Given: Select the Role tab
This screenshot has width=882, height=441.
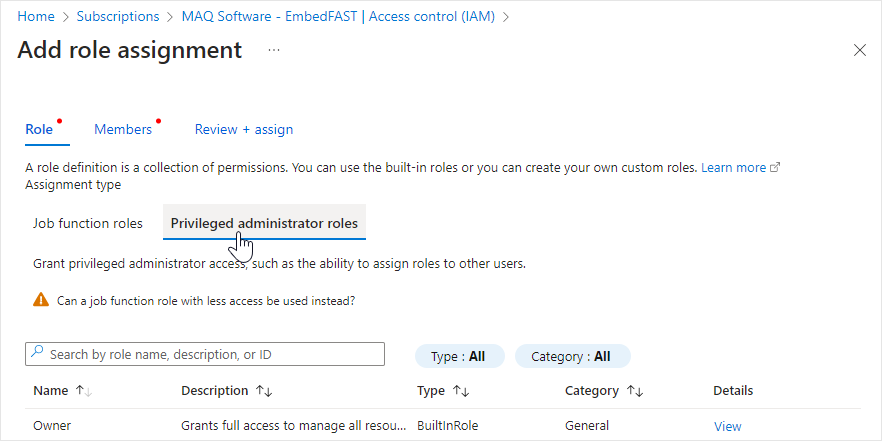Looking at the screenshot, I should tap(39, 129).
